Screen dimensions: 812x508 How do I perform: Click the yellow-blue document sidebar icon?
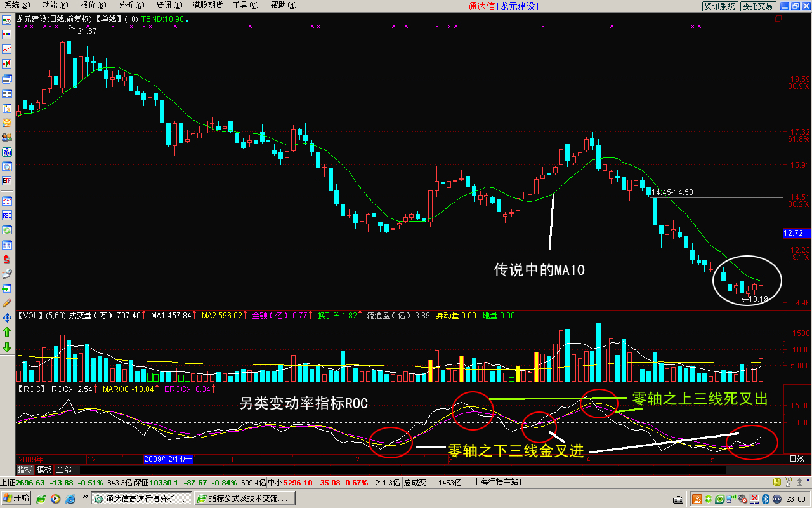[x=7, y=109]
